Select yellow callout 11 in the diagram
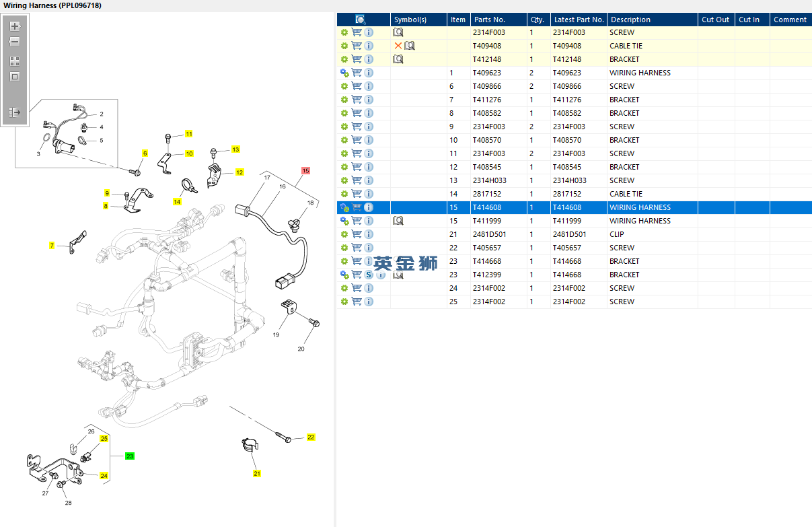The width and height of the screenshot is (812, 527). point(189,134)
